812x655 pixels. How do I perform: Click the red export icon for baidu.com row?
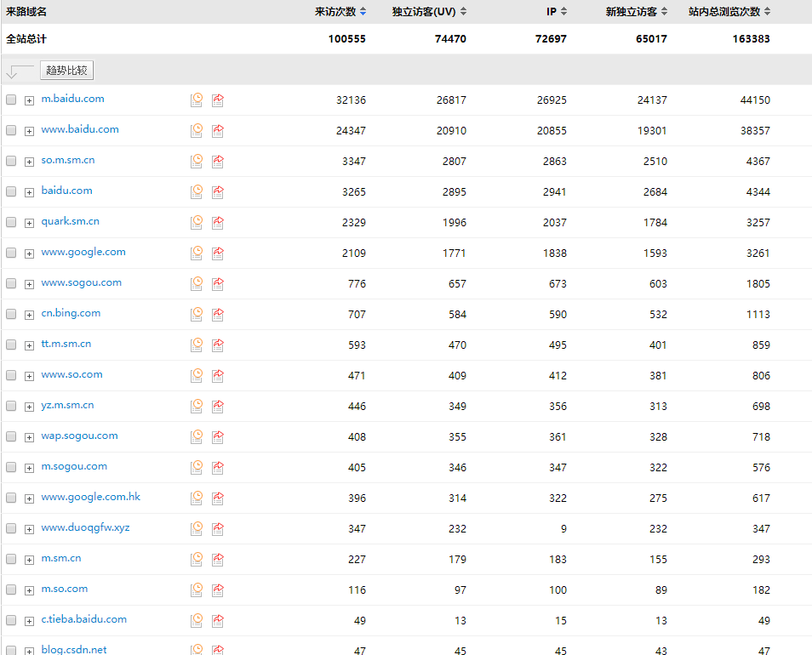pyautogui.click(x=218, y=191)
